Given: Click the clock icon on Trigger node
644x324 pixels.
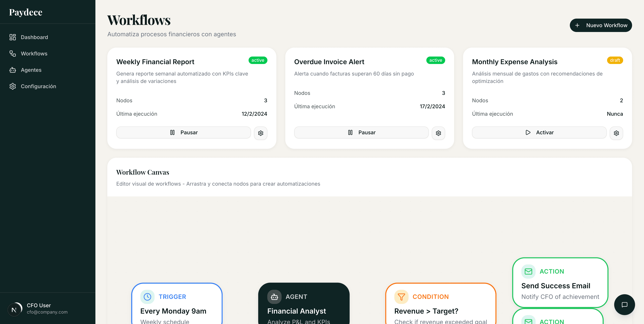Looking at the screenshot, I should 148,296.
